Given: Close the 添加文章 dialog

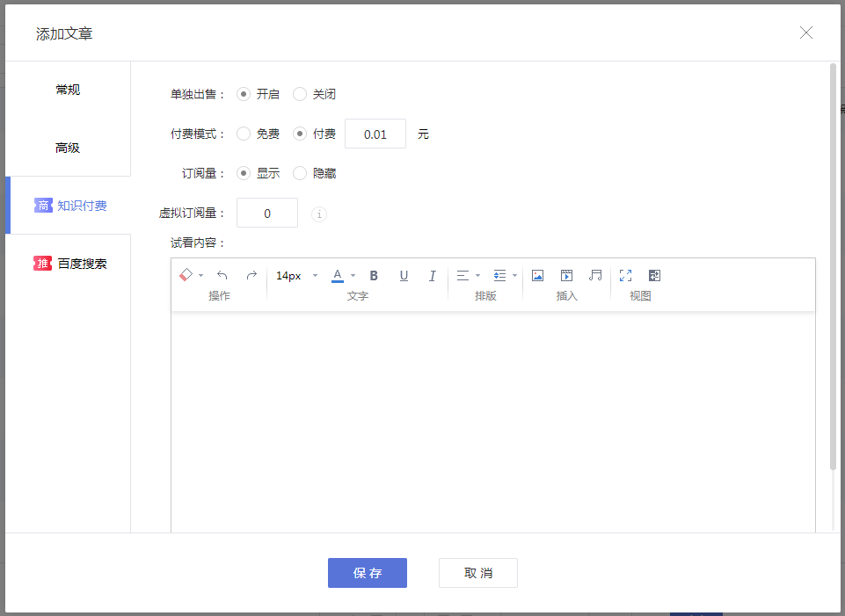Looking at the screenshot, I should (x=806, y=33).
